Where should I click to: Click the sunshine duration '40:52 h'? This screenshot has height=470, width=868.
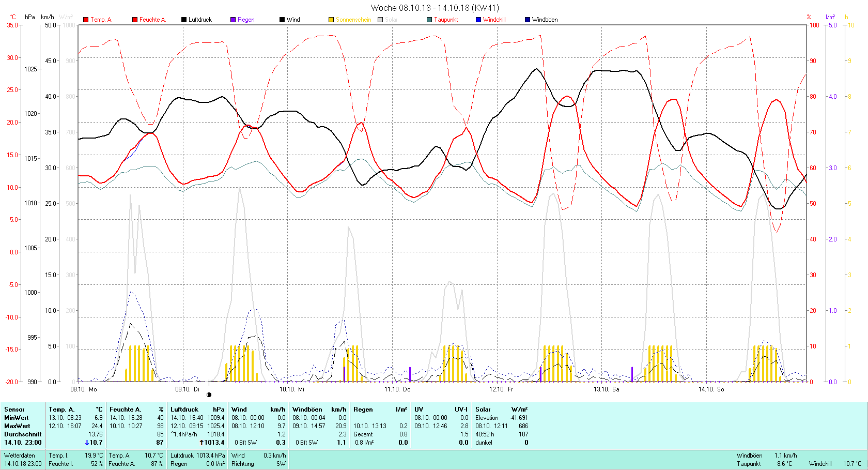485,434
